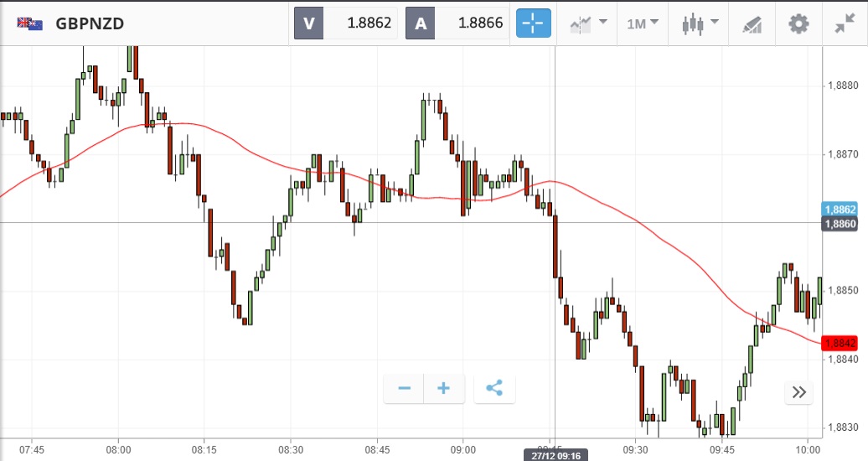Open chart settings gear
The width and height of the screenshot is (868, 461).
coord(798,23)
